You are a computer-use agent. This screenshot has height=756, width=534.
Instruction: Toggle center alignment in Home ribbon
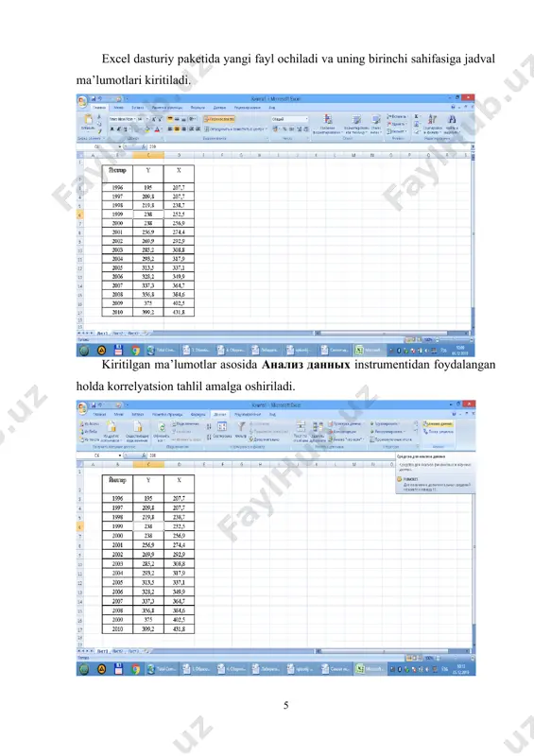177,129
